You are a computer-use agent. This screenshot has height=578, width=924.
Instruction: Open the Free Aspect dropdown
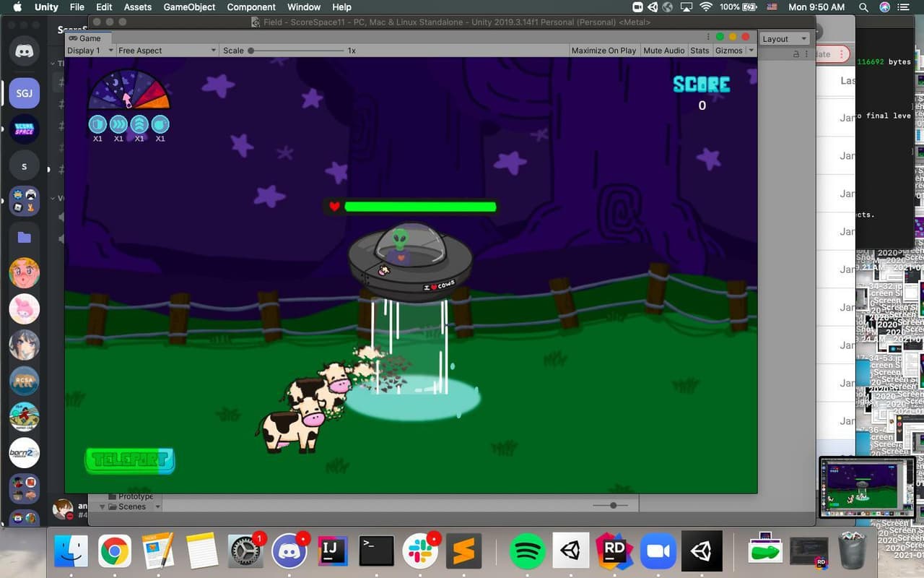(x=167, y=51)
